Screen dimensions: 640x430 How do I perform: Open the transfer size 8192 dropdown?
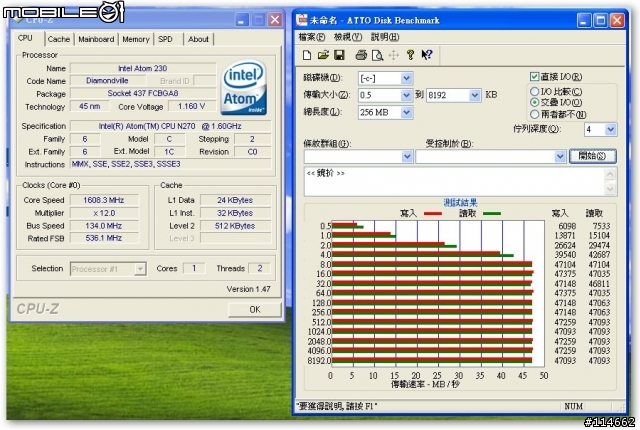coord(474,95)
